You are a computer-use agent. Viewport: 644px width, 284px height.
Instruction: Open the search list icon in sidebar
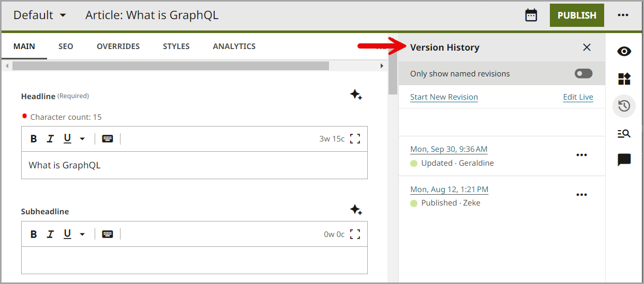click(x=624, y=133)
